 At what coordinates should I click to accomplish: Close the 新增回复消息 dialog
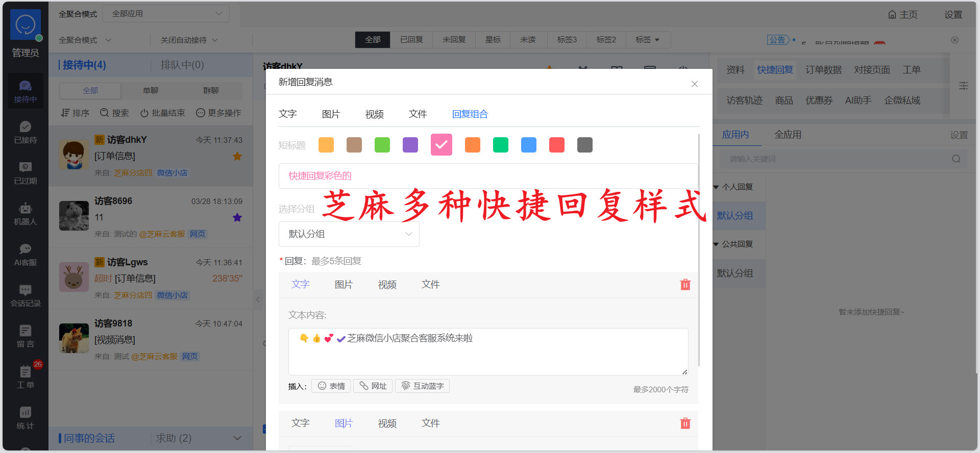[695, 84]
